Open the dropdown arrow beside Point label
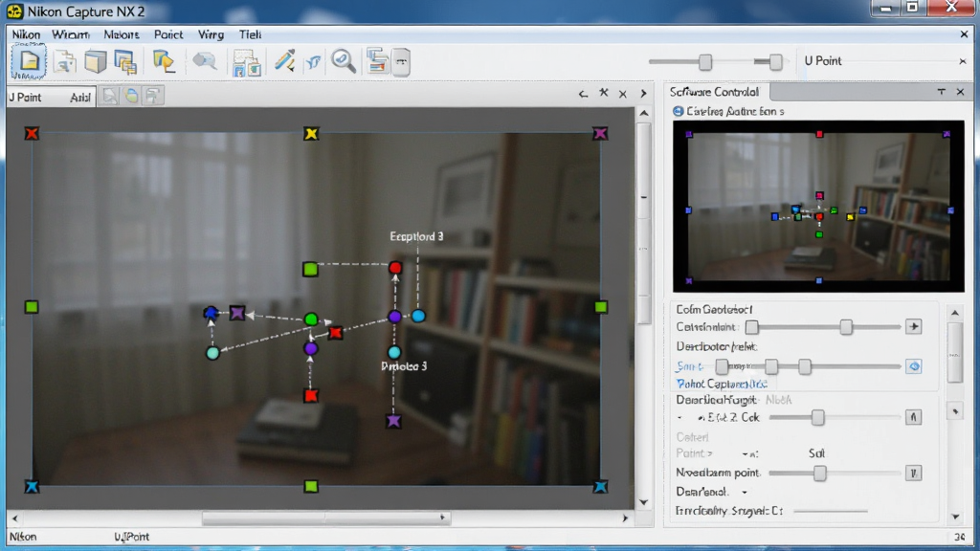This screenshot has height=551, width=980. (x=746, y=454)
